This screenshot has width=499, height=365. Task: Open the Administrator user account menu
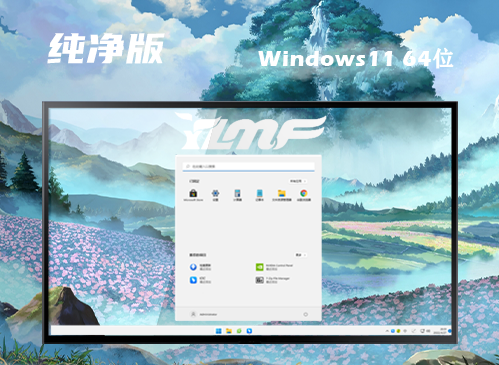tap(203, 314)
